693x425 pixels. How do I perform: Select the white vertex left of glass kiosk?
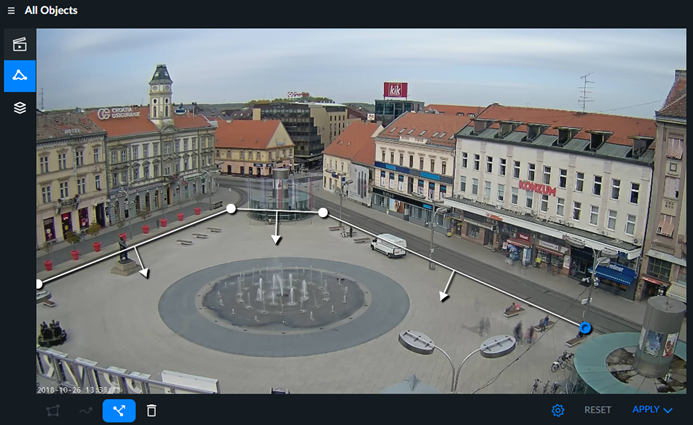coord(231,209)
